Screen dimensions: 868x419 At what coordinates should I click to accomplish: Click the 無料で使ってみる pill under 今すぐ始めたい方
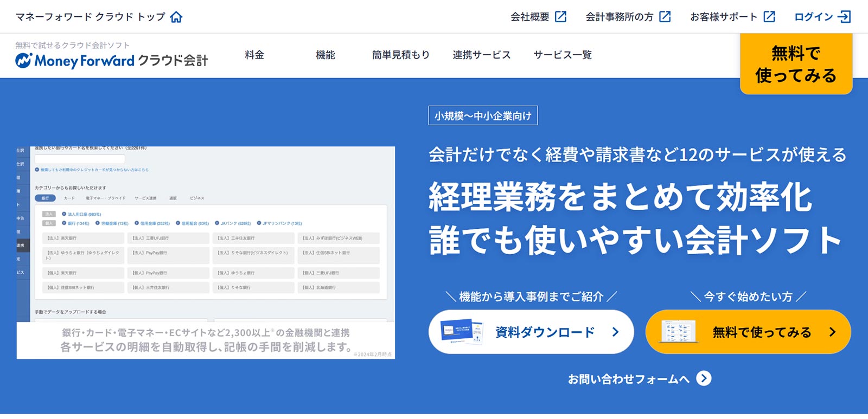(x=748, y=332)
